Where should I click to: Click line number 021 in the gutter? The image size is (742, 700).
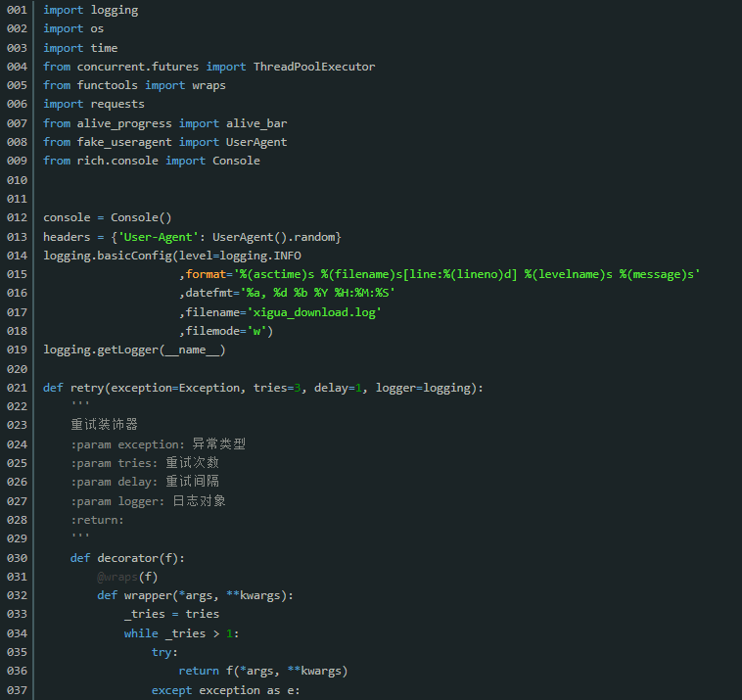[x=17, y=388]
